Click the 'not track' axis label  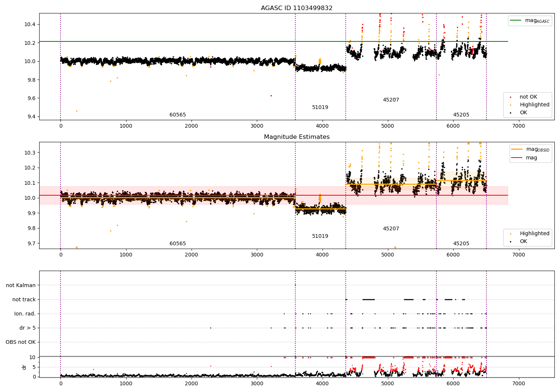(x=24, y=300)
